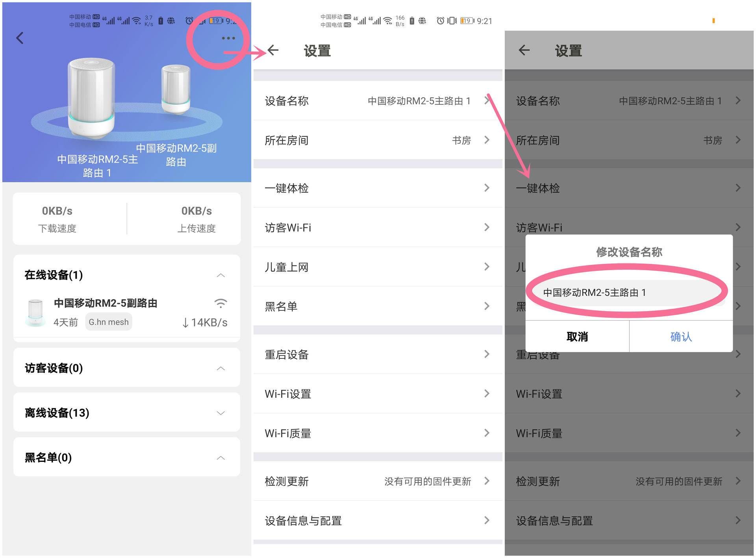Tap the chevron on the 所在房间 row, middle screen
Screen dimensions: 756x558
point(487,140)
